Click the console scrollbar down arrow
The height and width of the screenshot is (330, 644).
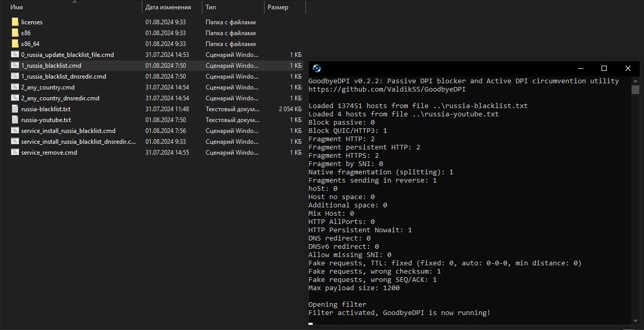tap(635, 321)
